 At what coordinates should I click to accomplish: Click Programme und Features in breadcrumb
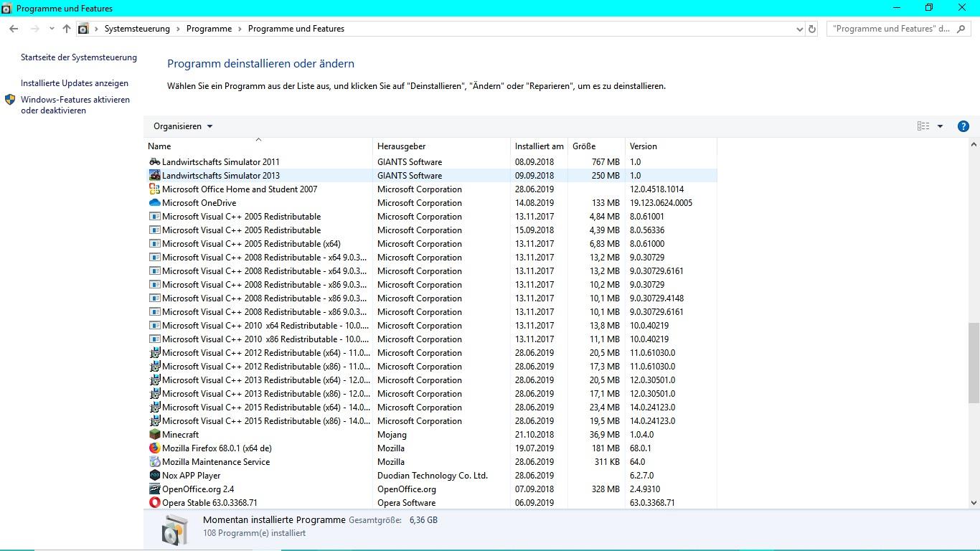(296, 29)
